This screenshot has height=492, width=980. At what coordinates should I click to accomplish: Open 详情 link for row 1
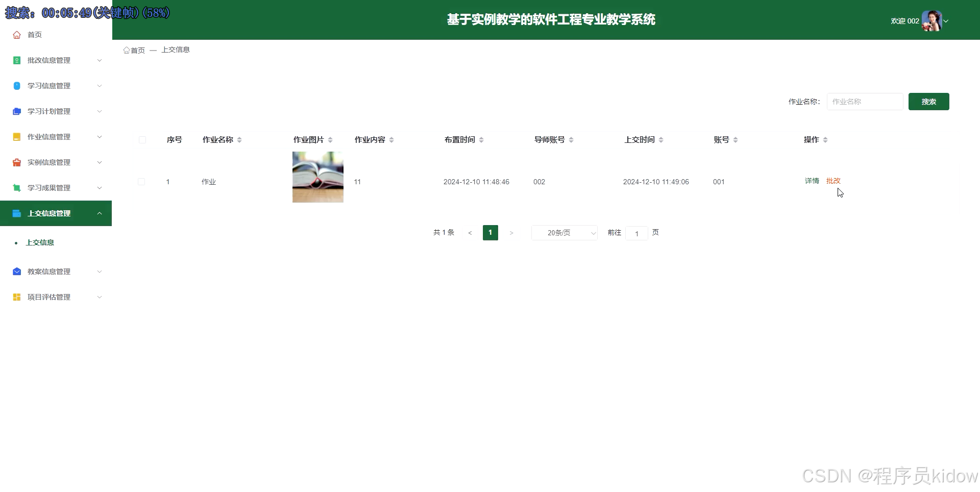[x=812, y=181]
